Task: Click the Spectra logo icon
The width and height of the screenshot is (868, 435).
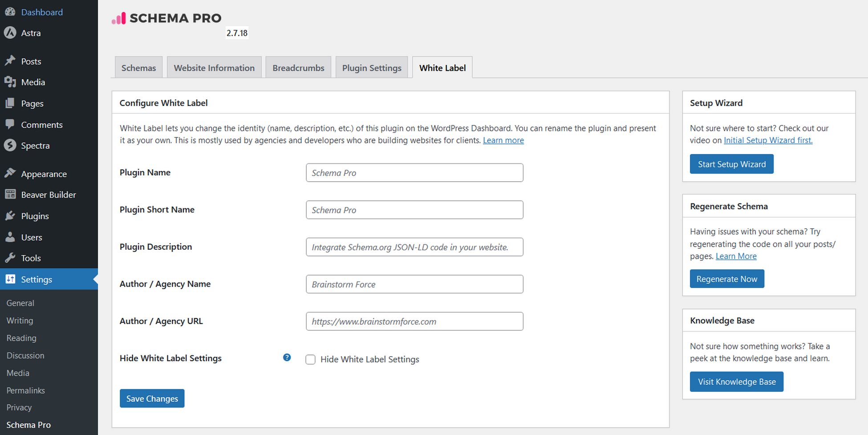Action: pos(10,145)
